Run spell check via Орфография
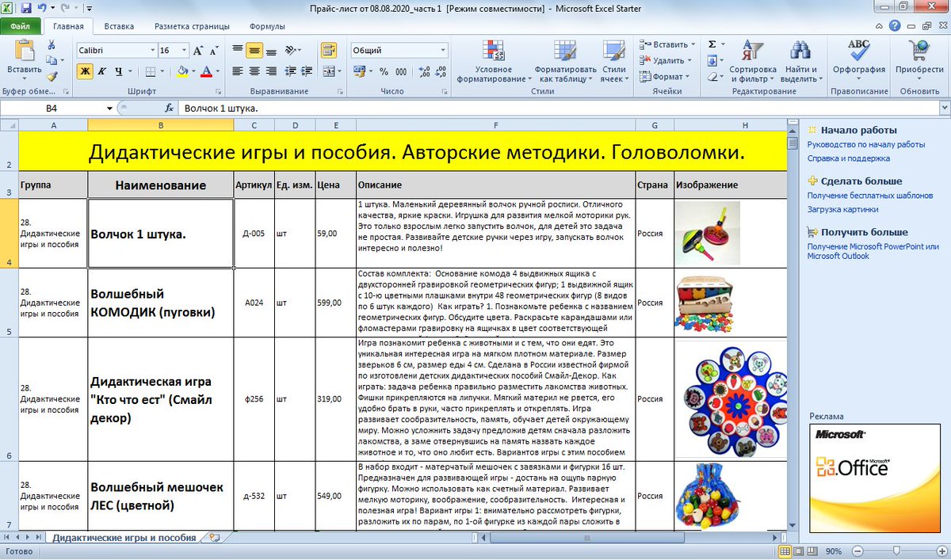 tap(858, 58)
